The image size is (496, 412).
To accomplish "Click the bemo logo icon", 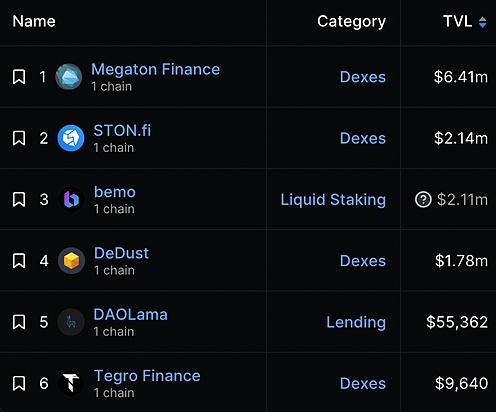I will point(71,199).
